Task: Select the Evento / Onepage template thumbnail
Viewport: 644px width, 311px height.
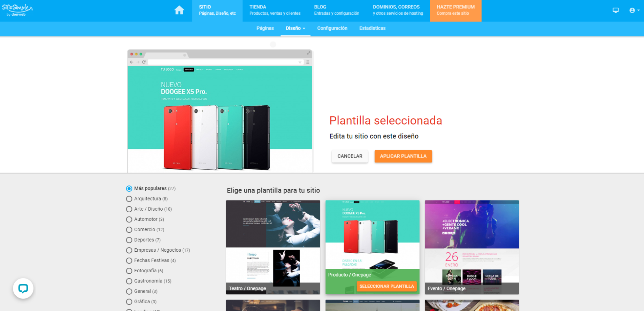Action: click(472, 247)
